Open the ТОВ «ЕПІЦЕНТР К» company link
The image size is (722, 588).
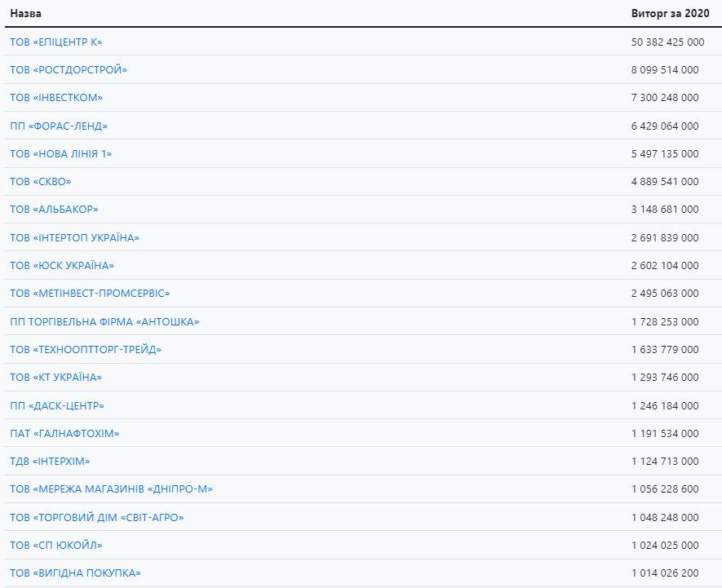coord(56,42)
